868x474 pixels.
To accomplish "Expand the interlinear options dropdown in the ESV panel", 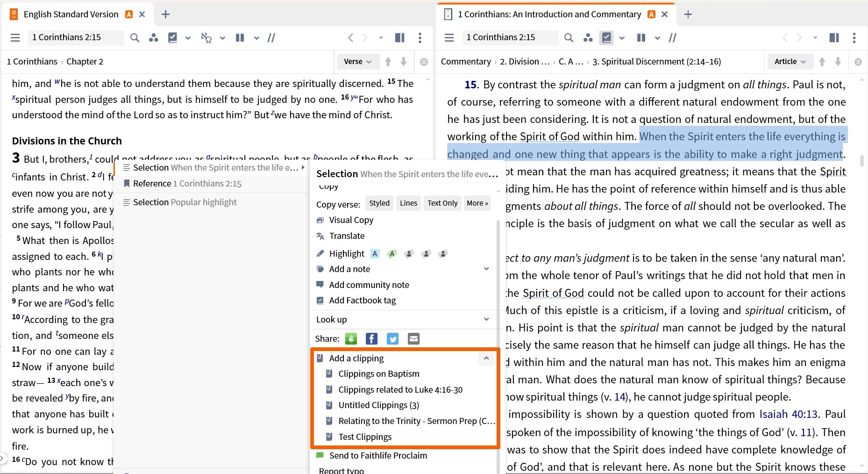I will pos(222,38).
